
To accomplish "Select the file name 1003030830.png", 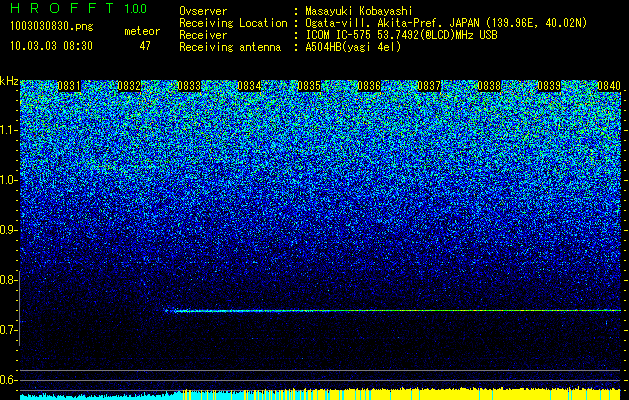I will point(52,27).
